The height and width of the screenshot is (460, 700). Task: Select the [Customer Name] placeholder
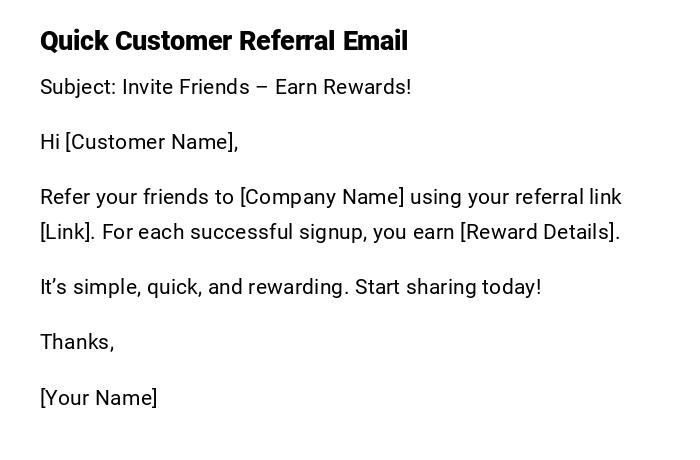tap(151, 142)
